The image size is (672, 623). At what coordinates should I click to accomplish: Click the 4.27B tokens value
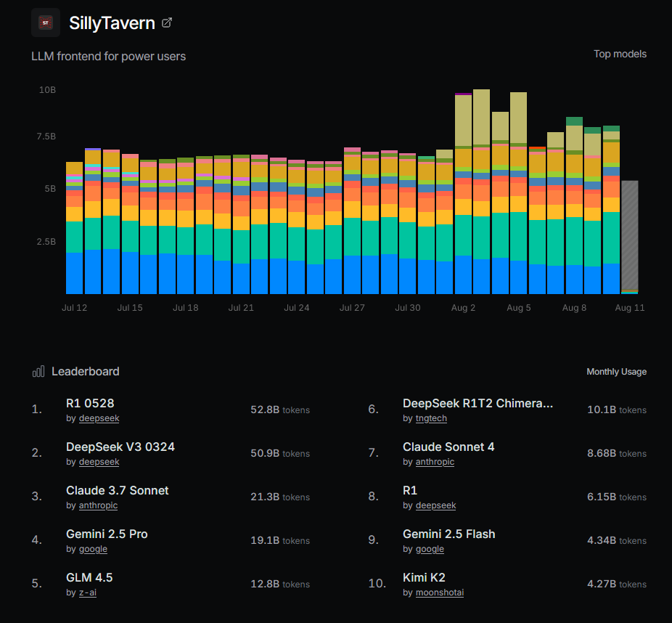pos(617,585)
